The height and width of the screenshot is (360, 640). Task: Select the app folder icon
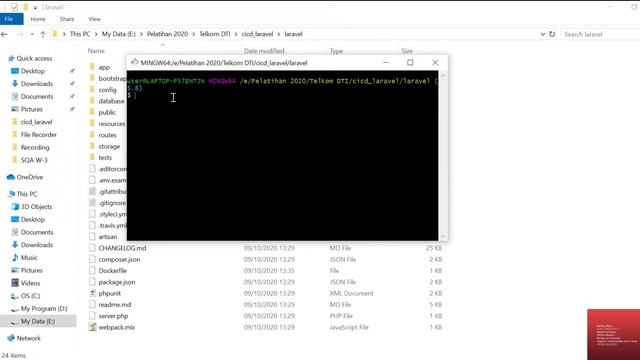pyautogui.click(x=92, y=67)
